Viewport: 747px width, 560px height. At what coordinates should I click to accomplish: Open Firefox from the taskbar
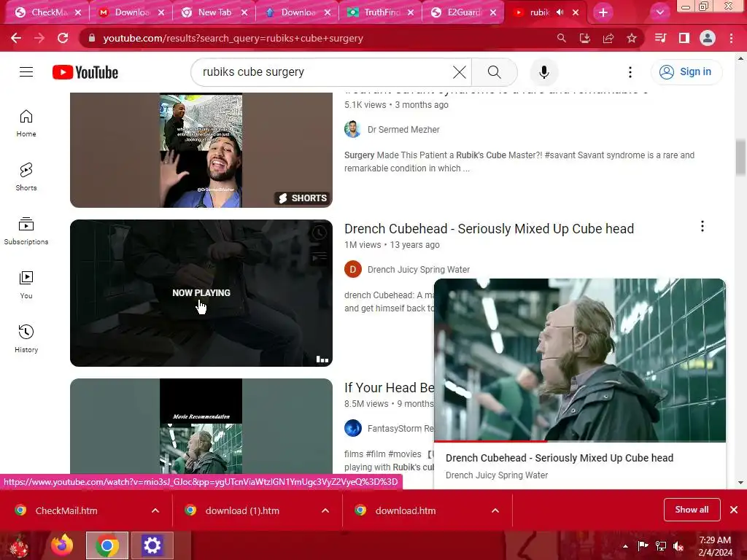click(62, 545)
